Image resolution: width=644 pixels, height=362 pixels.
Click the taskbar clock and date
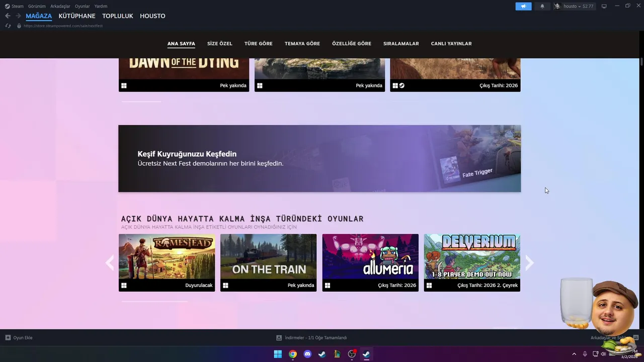coord(629,354)
